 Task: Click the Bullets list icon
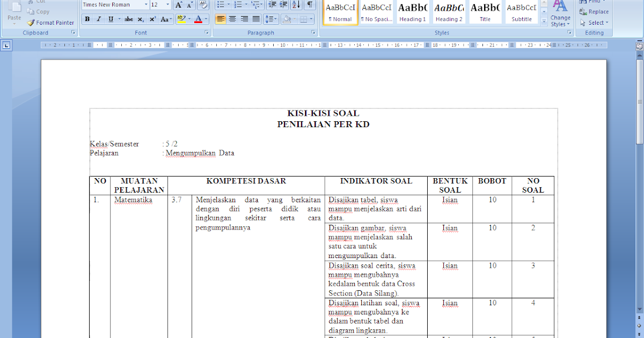pyautogui.click(x=221, y=5)
